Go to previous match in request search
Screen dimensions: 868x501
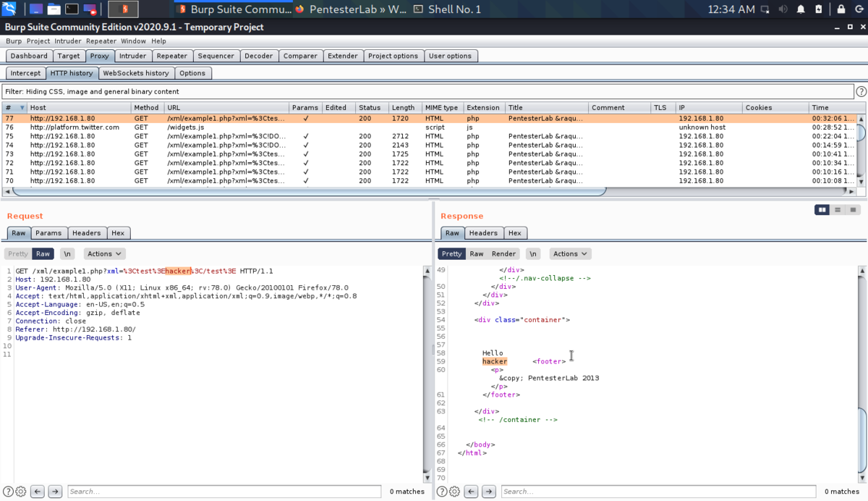38,492
